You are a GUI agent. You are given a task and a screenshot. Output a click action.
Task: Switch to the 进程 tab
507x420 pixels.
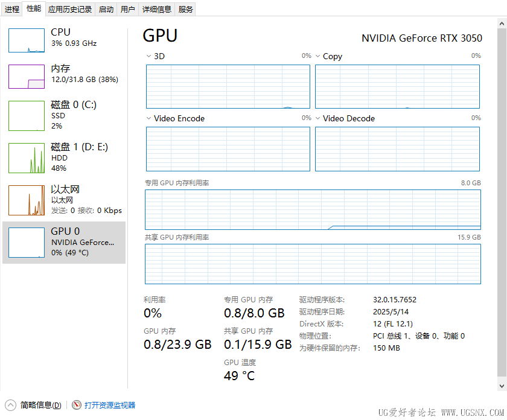pos(12,9)
